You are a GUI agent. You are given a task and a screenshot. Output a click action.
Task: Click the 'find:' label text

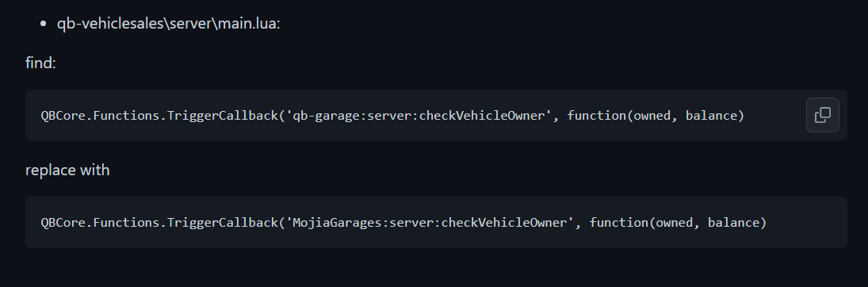pos(40,63)
